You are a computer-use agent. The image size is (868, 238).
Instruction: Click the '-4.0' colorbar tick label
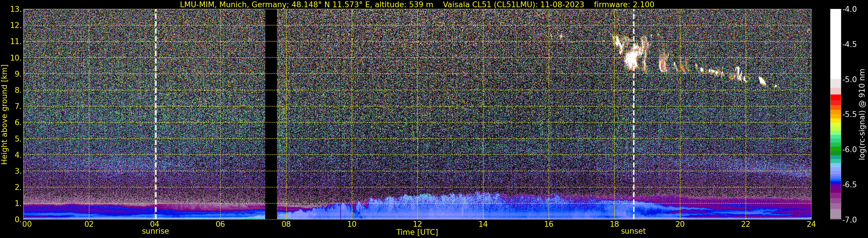(x=849, y=9)
